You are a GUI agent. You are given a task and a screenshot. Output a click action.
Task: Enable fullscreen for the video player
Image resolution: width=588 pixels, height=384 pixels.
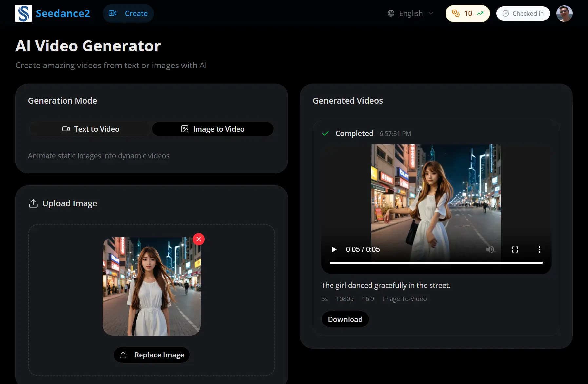coord(515,249)
